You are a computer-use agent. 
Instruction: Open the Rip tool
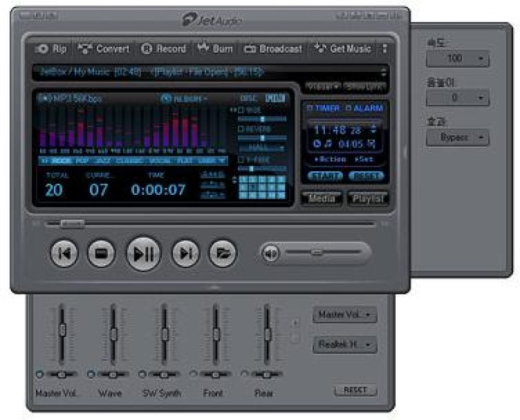click(51, 49)
